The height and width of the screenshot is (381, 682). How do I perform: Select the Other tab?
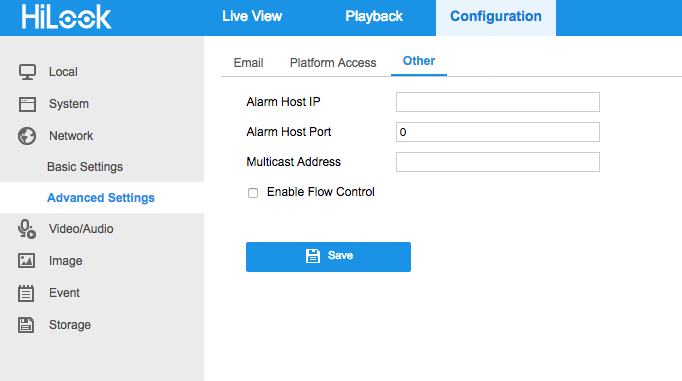point(419,61)
